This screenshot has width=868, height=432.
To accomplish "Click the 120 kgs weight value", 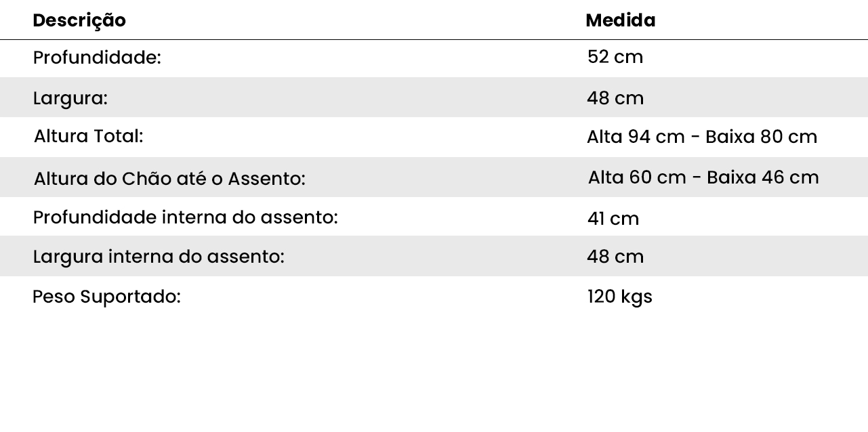I will point(619,297).
